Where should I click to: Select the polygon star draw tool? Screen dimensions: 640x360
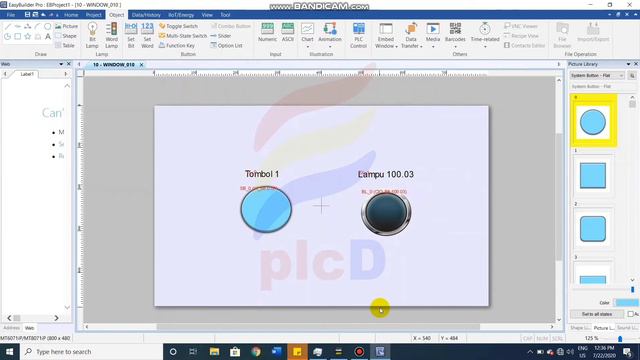click(x=27, y=36)
